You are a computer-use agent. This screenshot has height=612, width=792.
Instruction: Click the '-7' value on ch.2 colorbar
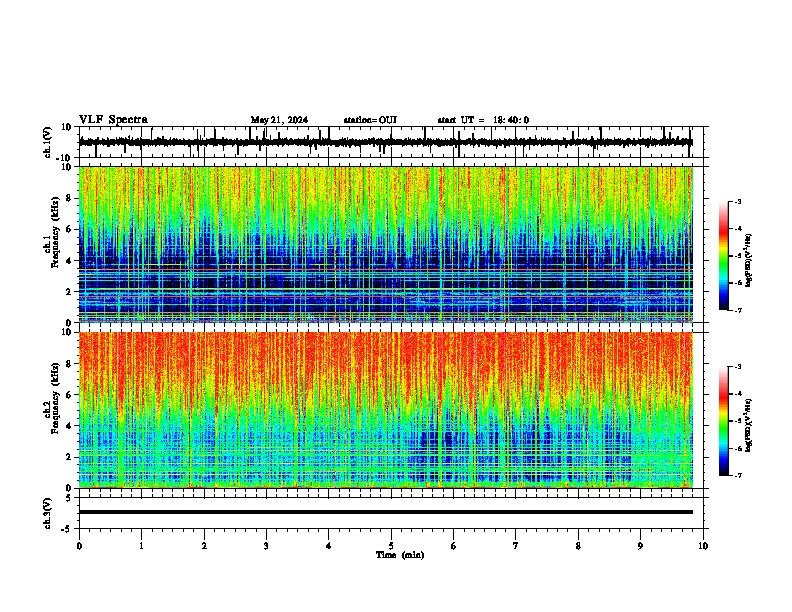[x=737, y=476]
